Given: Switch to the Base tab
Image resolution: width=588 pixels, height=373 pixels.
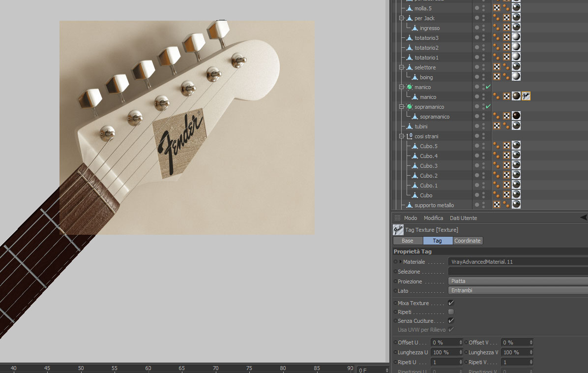Looking at the screenshot, I should coord(408,241).
